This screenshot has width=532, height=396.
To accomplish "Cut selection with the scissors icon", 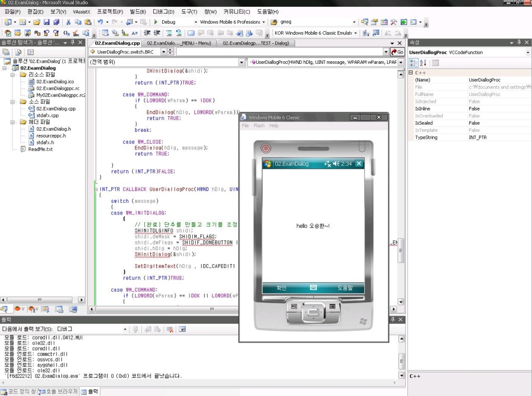I will coord(68,22).
